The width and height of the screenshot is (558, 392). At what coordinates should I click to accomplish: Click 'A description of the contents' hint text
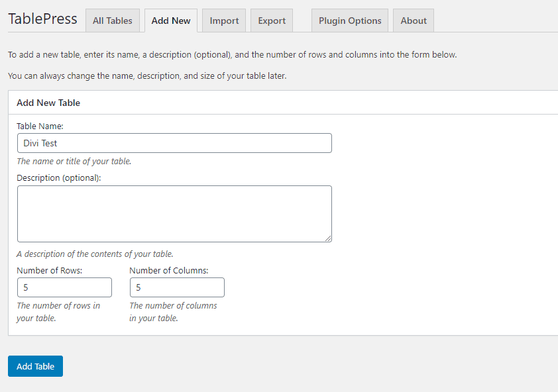coord(95,254)
